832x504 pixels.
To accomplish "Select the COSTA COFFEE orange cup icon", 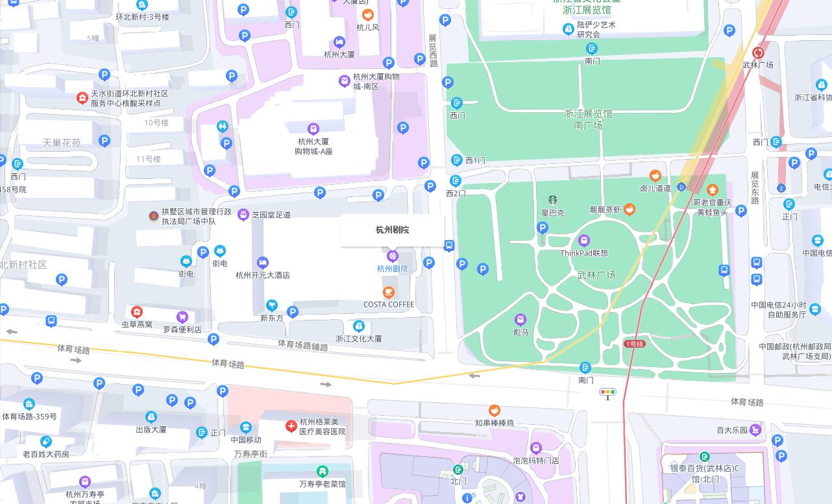I will tap(389, 293).
